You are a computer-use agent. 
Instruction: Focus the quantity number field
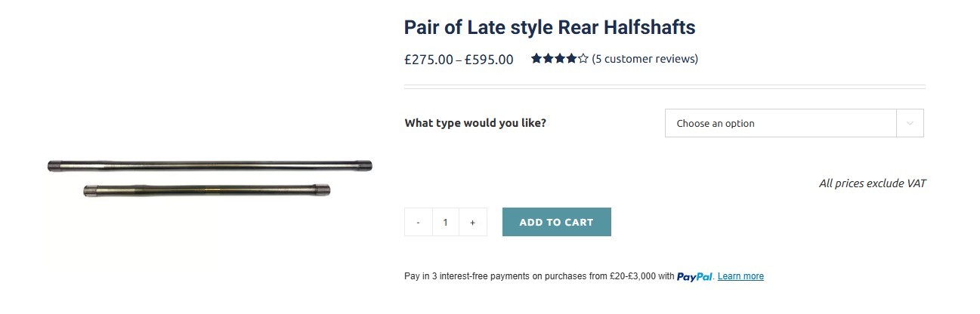(x=446, y=222)
